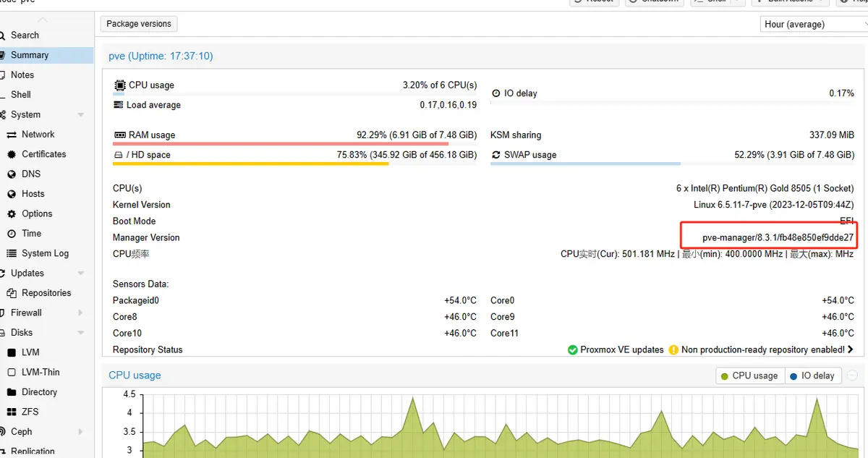The image size is (868, 458).
Task: Click the Core11 temperature value
Action: pyautogui.click(x=838, y=333)
